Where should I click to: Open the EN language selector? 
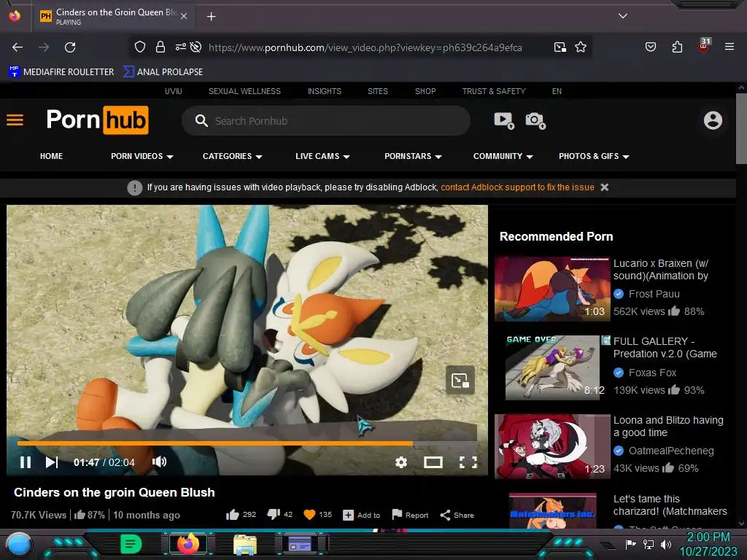[557, 91]
